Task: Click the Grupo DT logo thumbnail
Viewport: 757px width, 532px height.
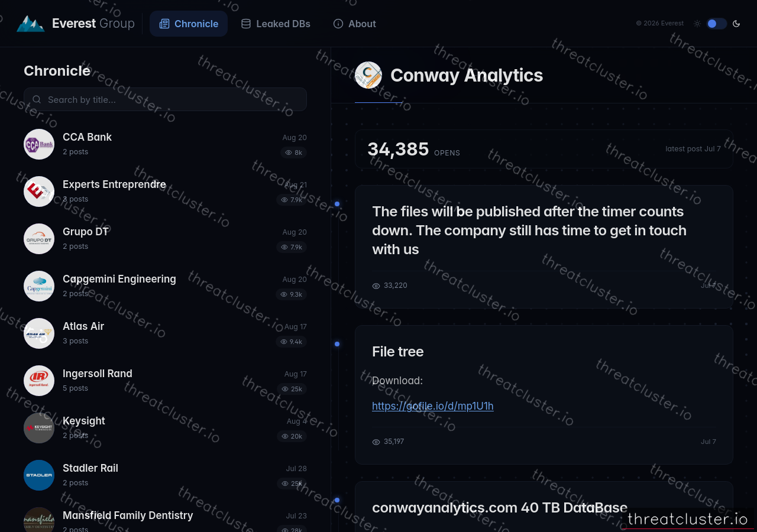Action: pyautogui.click(x=39, y=239)
